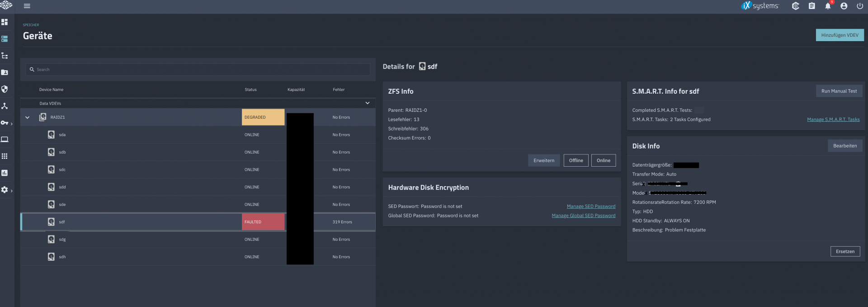Click into the device Search field
Screen dimensions: 868x307
(x=198, y=69)
